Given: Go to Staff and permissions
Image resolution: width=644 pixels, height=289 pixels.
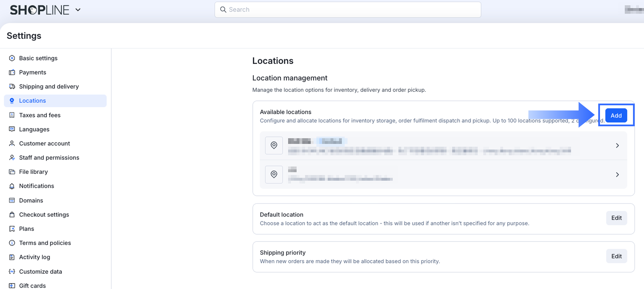Looking at the screenshot, I should click(x=49, y=158).
